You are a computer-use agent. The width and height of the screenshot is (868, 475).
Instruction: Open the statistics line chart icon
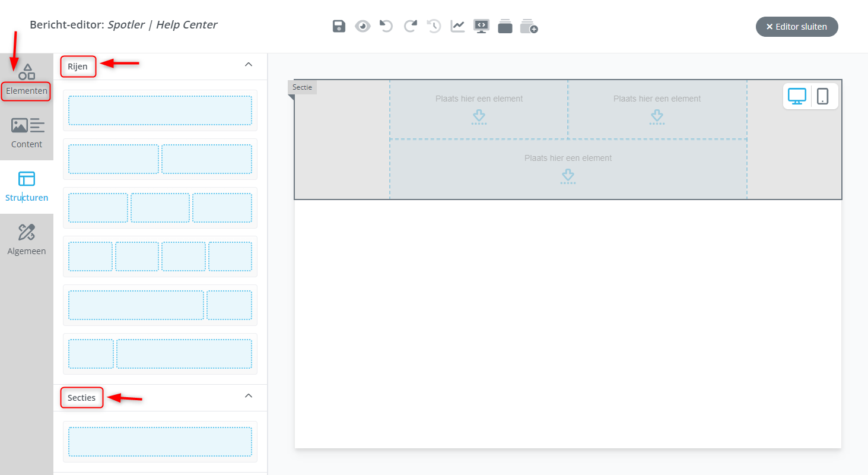tap(457, 26)
